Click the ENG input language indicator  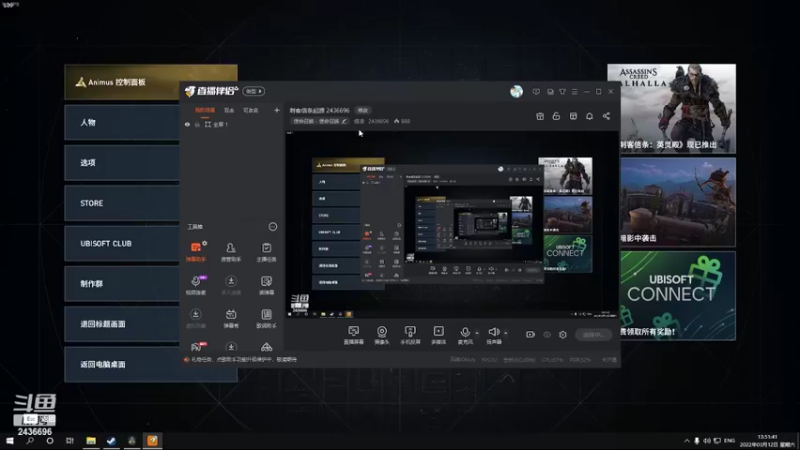pos(730,440)
